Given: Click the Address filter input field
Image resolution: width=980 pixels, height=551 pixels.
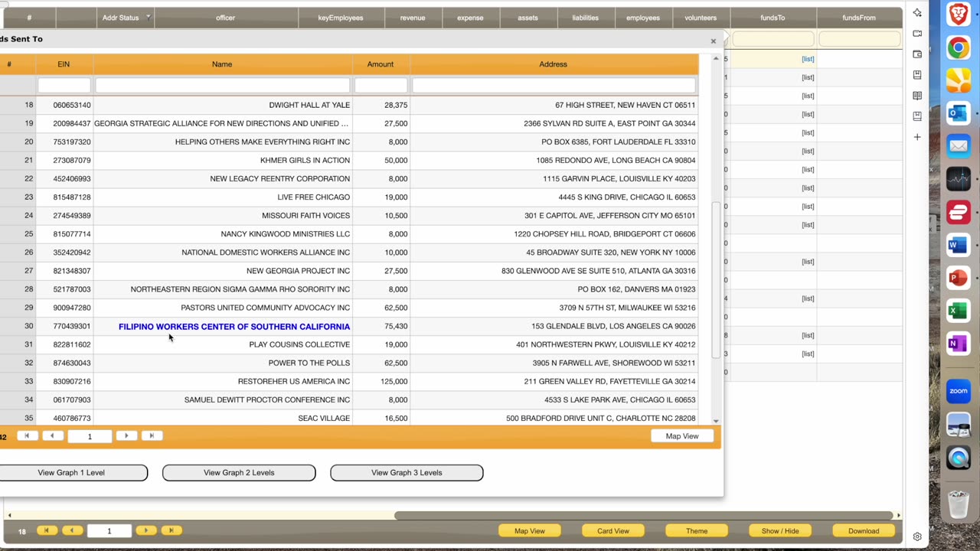Looking at the screenshot, I should point(554,85).
